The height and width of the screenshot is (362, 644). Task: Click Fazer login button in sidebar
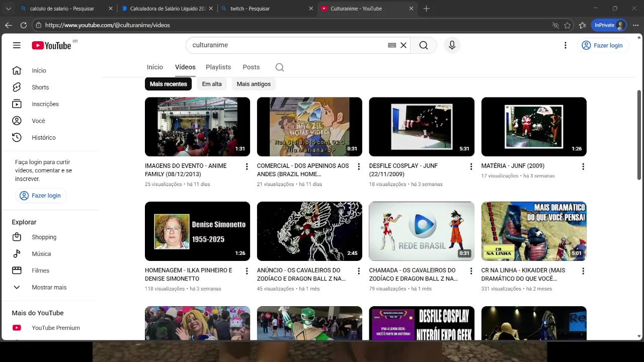coord(40,196)
